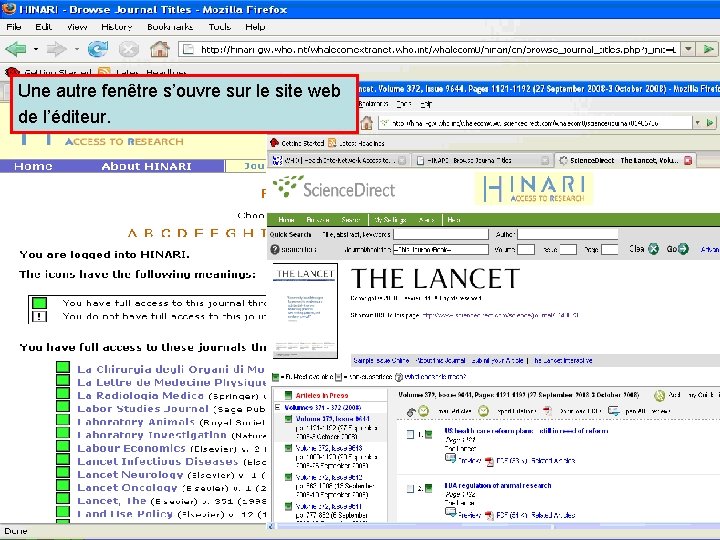Open the Bookmarks menu in HINARI window
Image resolution: width=720 pixels, height=540 pixels.
pos(170,27)
